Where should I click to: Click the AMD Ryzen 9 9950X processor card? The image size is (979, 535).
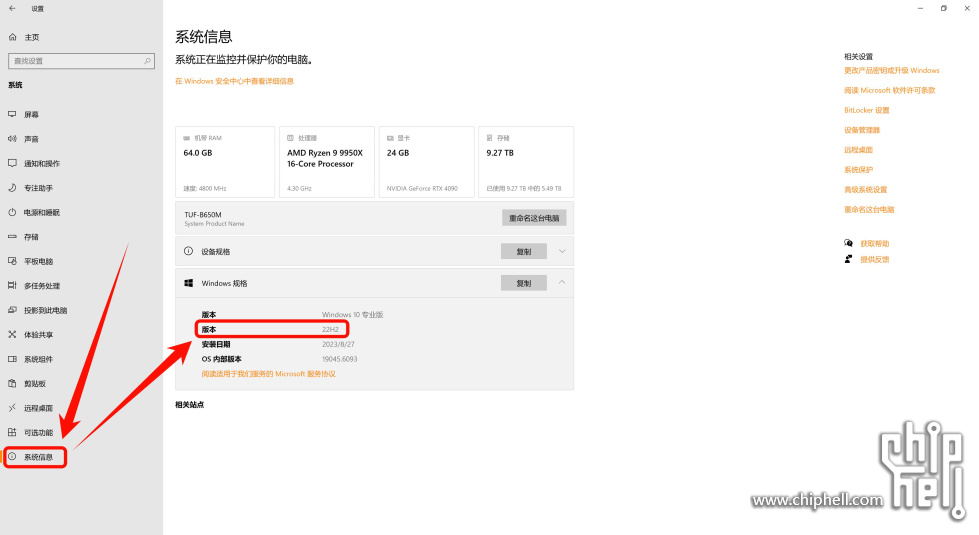pyautogui.click(x=327, y=162)
